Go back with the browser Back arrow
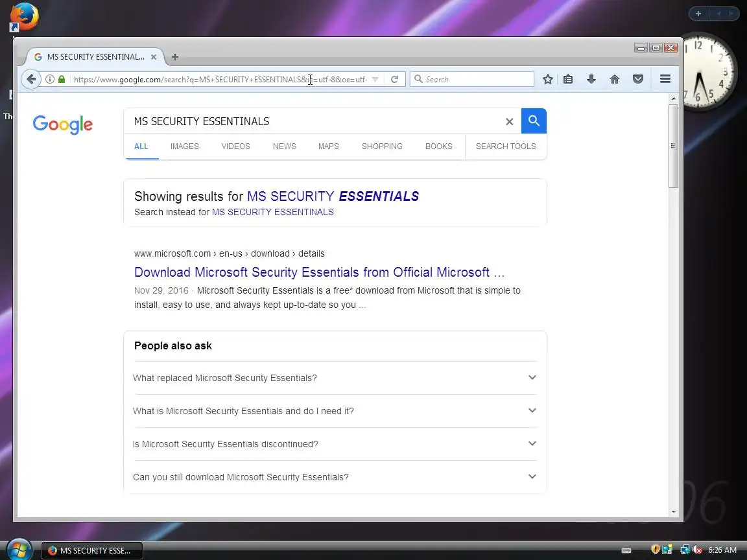Screen dimensions: 747x560 31,79
